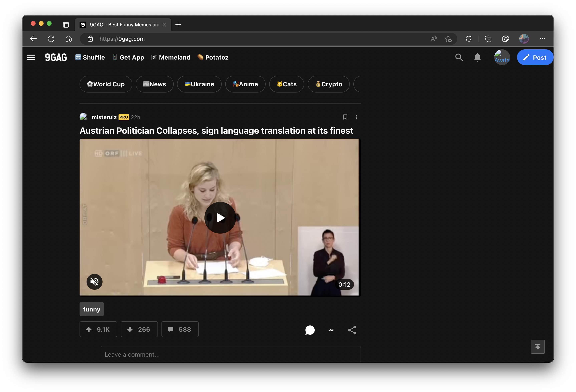This screenshot has height=392, width=576.
Task: Select the Ukraine category tab
Action: click(199, 84)
